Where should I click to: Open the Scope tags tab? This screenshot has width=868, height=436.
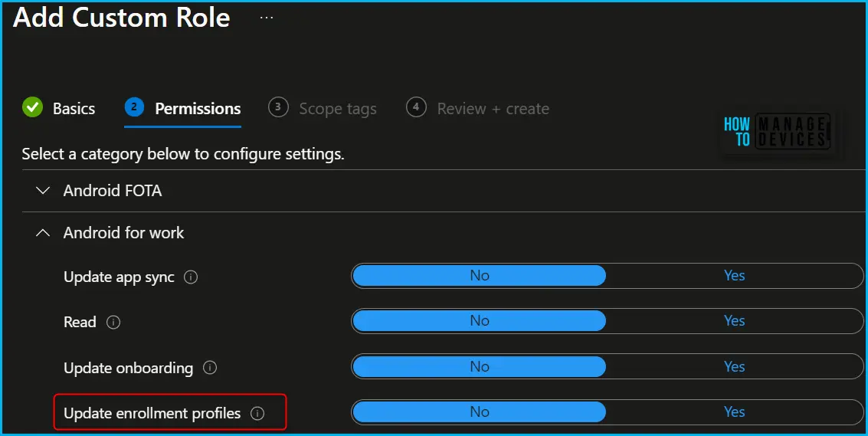coord(338,109)
